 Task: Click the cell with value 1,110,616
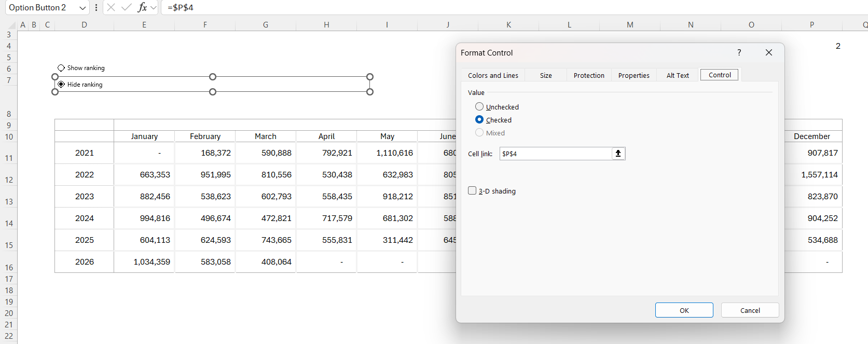click(387, 153)
